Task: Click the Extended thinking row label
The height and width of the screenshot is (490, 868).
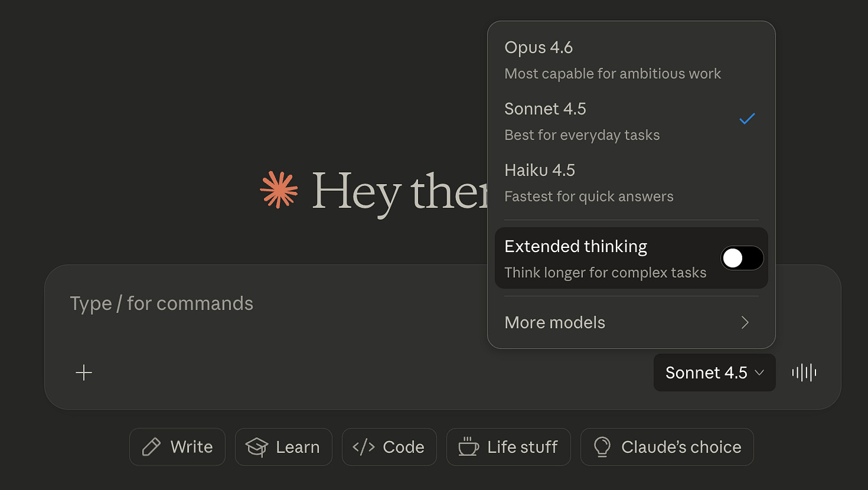Action: click(576, 247)
